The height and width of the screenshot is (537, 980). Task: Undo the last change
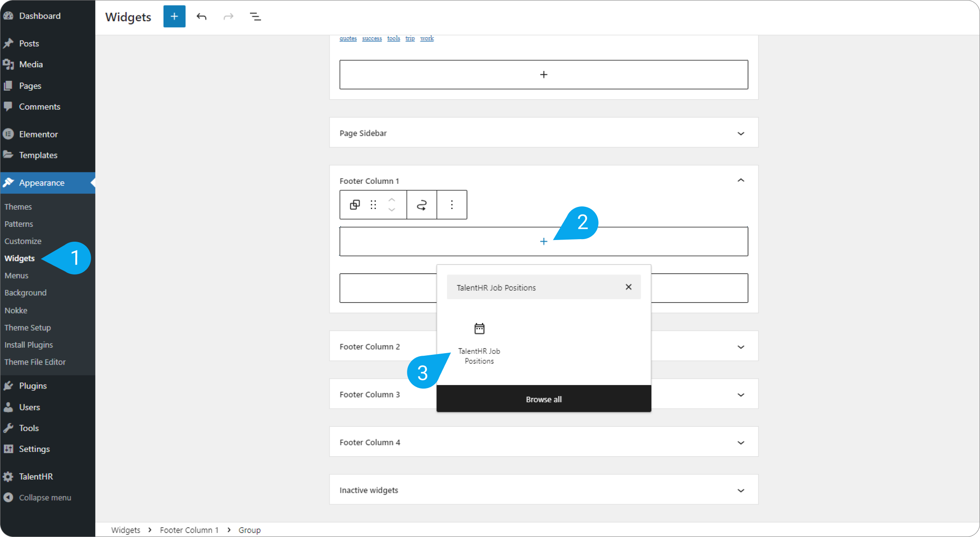[x=201, y=17]
